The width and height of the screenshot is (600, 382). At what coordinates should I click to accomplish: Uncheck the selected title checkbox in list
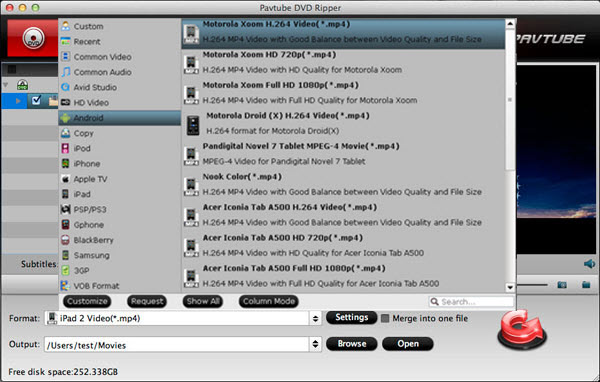(x=36, y=101)
